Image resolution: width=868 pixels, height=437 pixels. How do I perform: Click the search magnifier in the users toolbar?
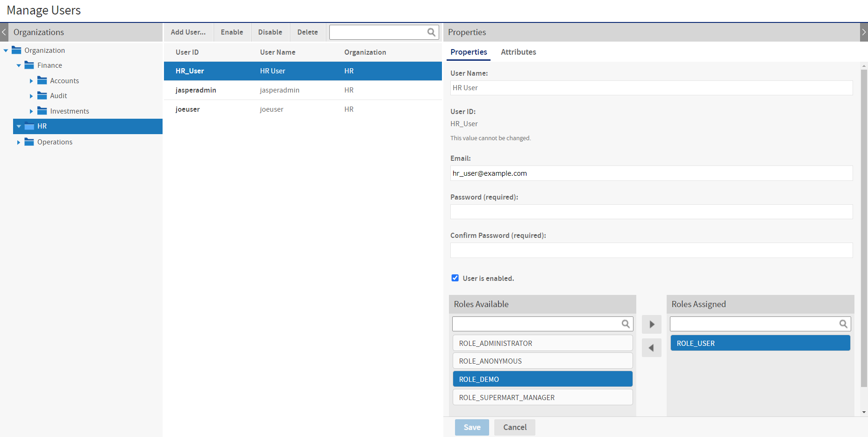point(431,32)
